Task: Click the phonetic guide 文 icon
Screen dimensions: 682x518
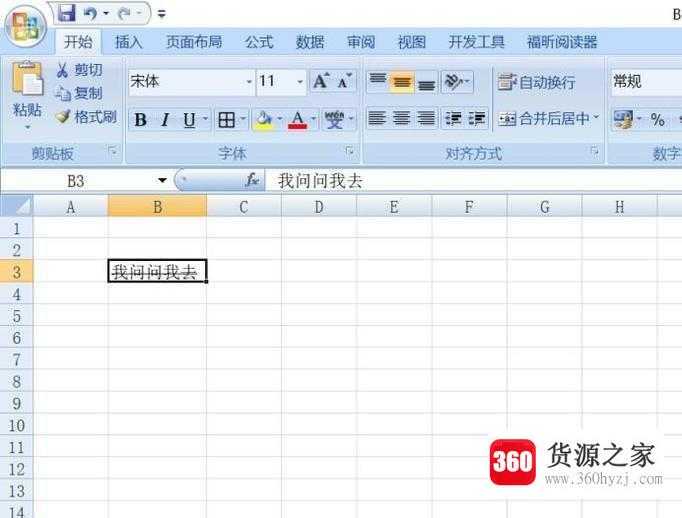Action: click(x=334, y=120)
